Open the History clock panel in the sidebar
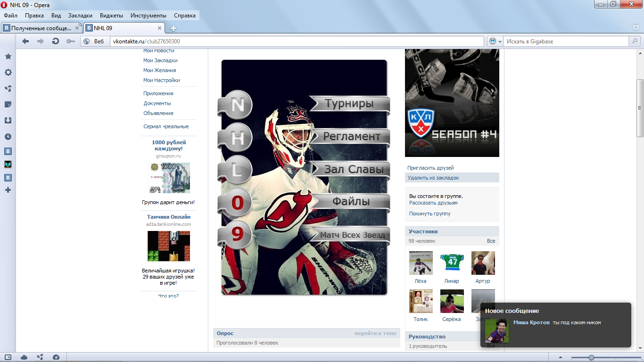The image size is (644, 362). coord(8,137)
